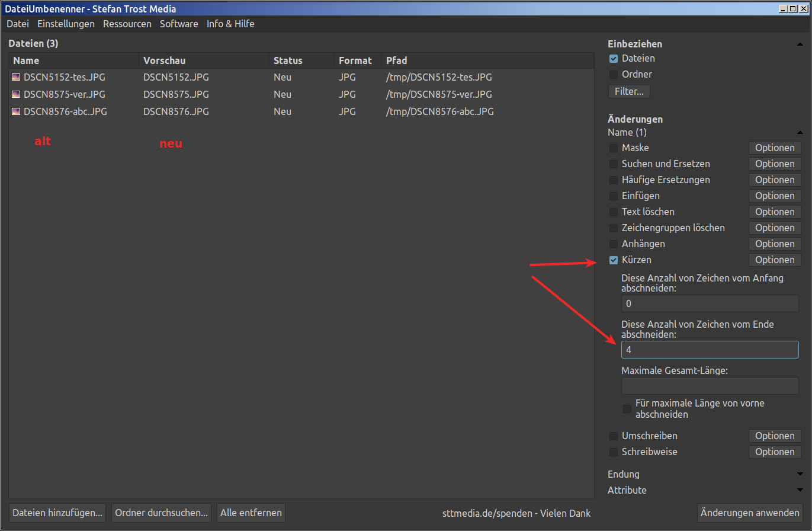The width and height of the screenshot is (812, 531).
Task: Click preview name DSCN5152.JPG
Action: pos(176,77)
